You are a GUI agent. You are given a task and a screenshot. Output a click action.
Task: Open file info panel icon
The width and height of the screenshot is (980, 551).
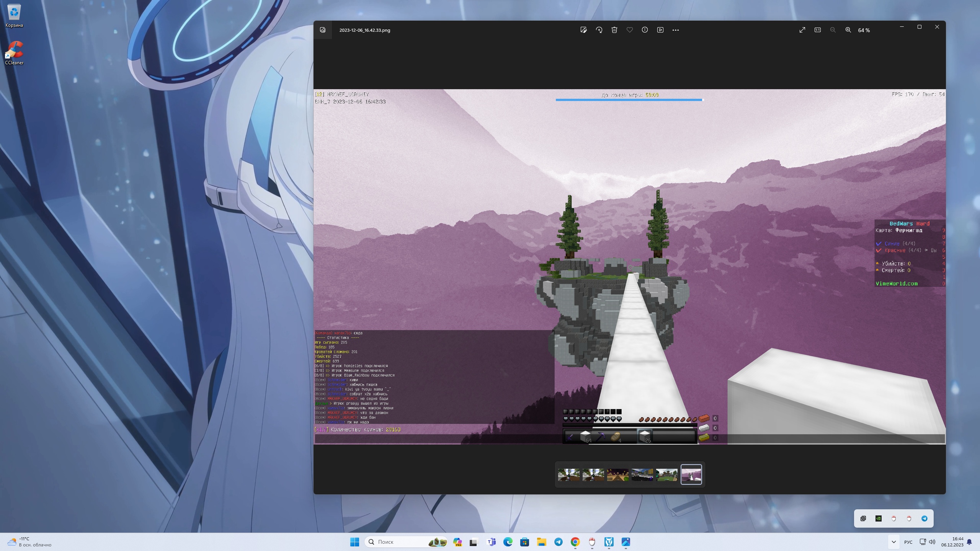(x=645, y=30)
